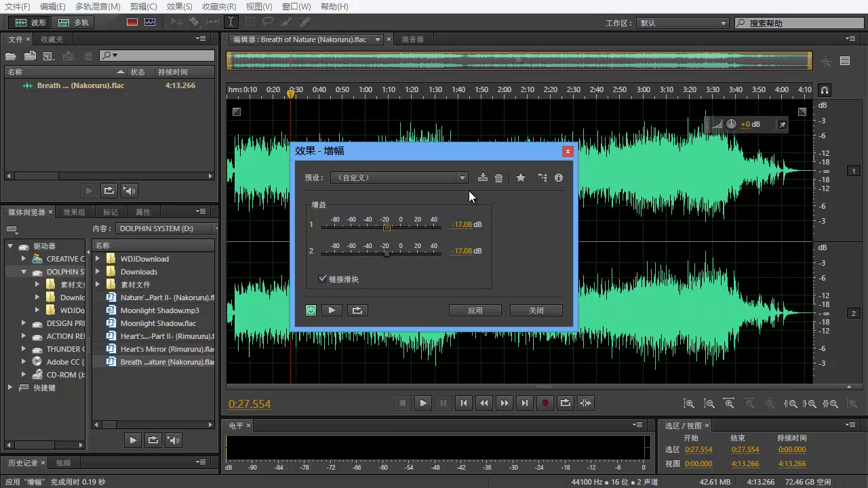868x488 pixels.
Task: Select the Time Selection tool
Action: point(231,22)
